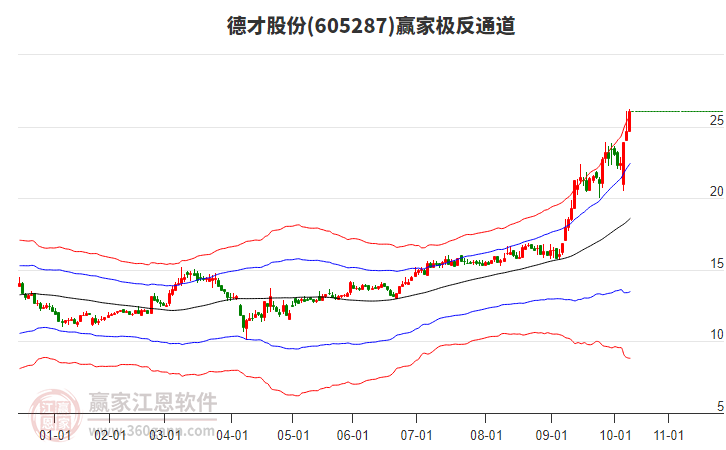
Task: Click the 20 price axis label
Action: pyautogui.click(x=717, y=192)
